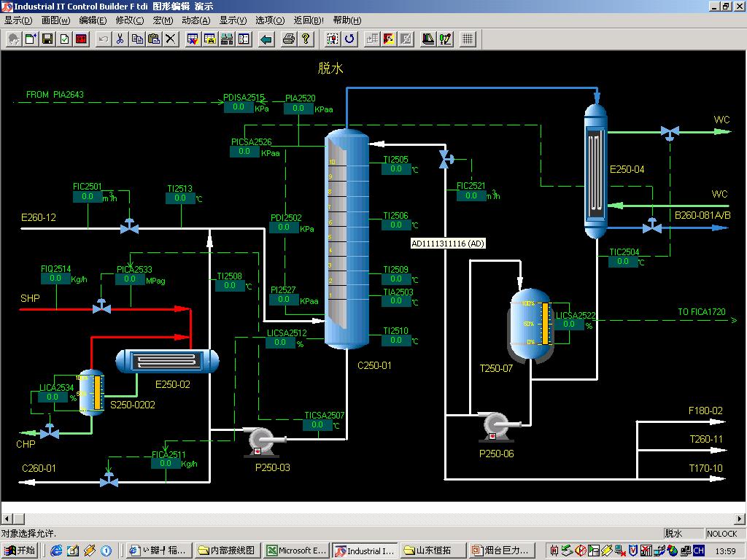Open the 动态(A) menu
This screenshot has height=560, width=747.
pos(196,20)
